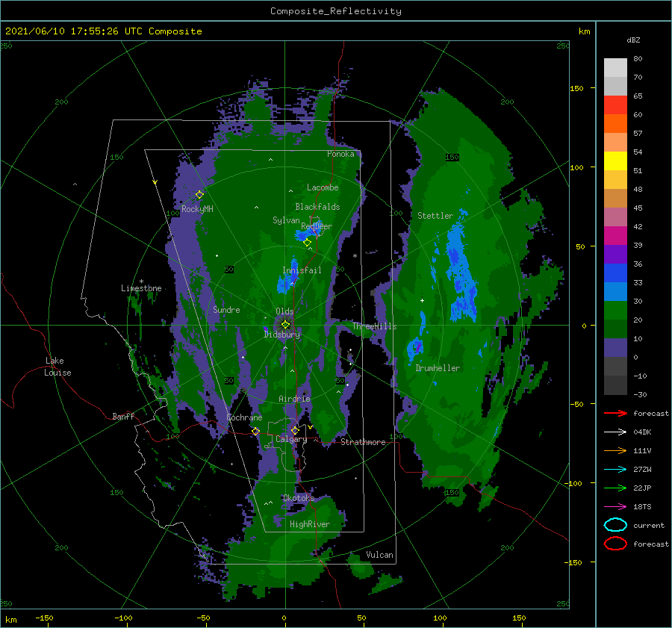Click the RockyMH label

click(x=197, y=209)
